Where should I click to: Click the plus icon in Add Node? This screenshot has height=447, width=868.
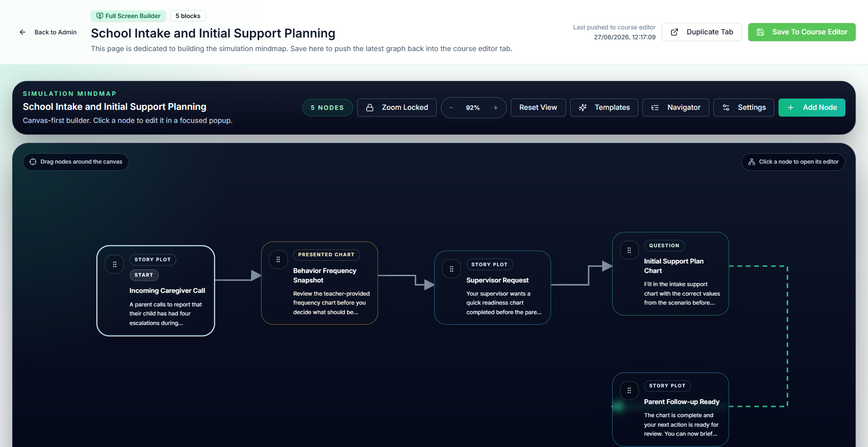coord(791,108)
